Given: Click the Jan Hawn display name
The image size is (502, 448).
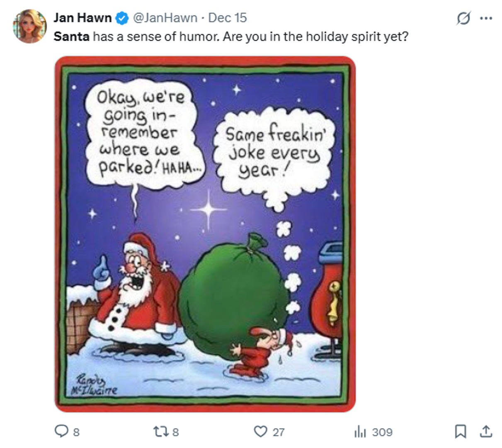Looking at the screenshot, I should tap(82, 18).
